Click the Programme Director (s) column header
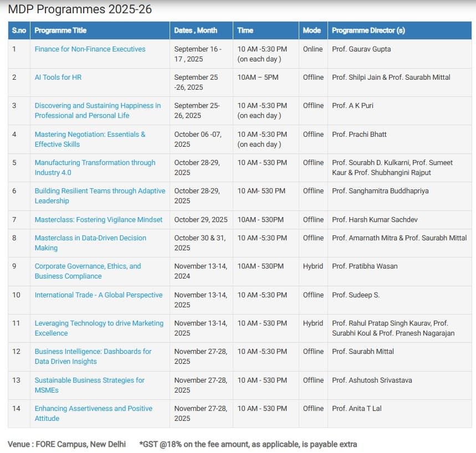476x453 pixels. 368,30
